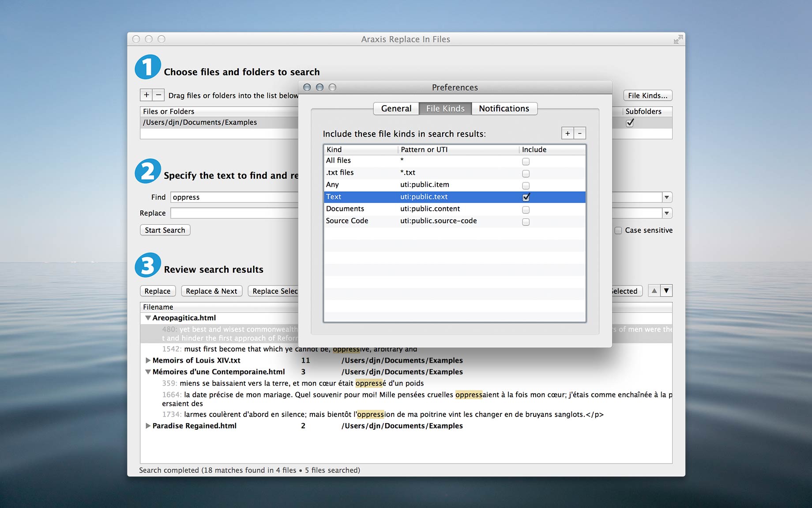Select the File Kinds tab
812x508 pixels.
pyautogui.click(x=445, y=108)
